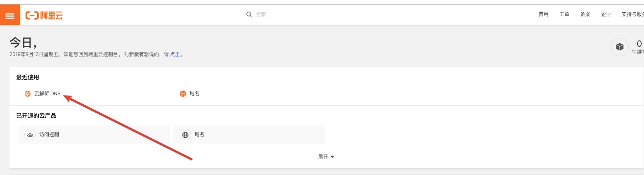Open 支持与服务 in top navigation

pos(632,14)
